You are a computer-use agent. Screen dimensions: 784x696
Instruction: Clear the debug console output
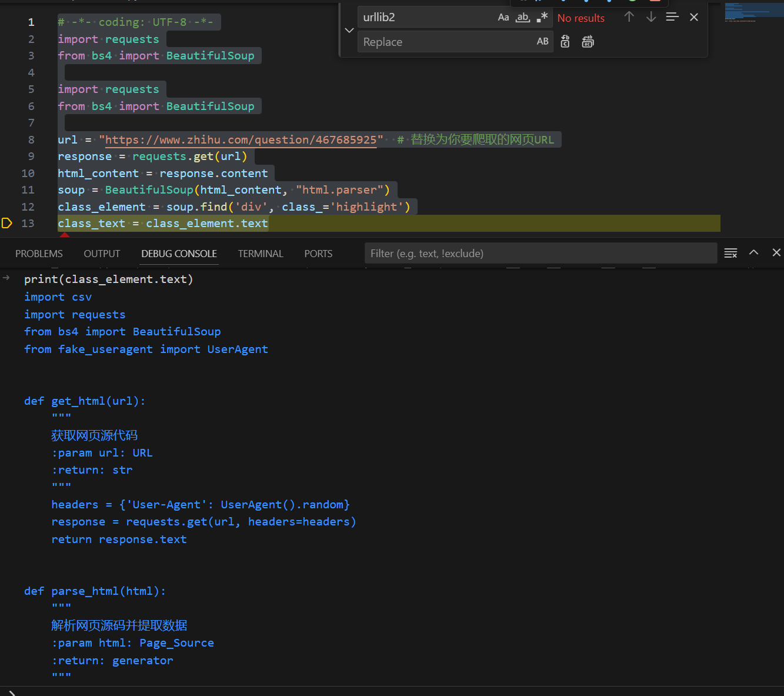pos(730,253)
